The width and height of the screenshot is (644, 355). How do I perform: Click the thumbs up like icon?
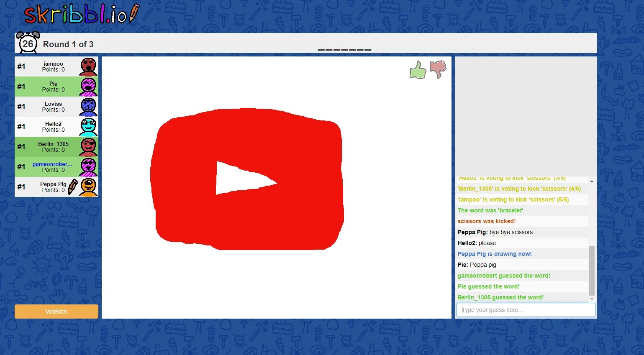point(418,70)
